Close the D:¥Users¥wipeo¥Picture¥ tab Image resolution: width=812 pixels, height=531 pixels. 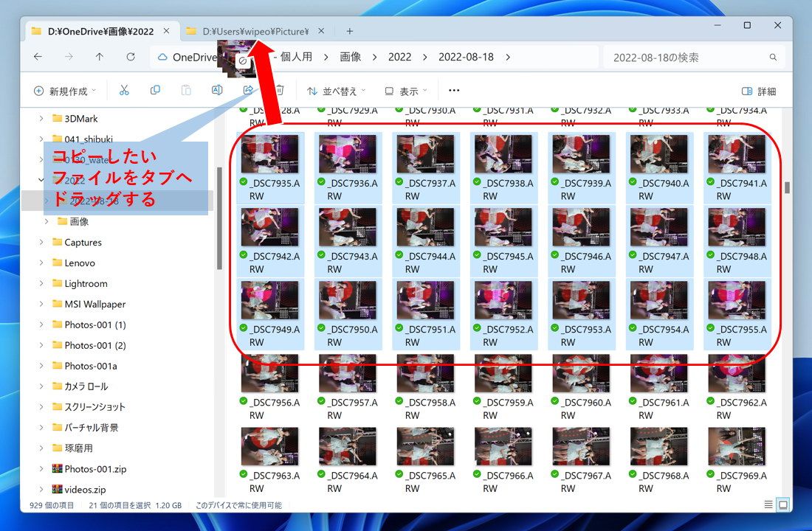[321, 31]
